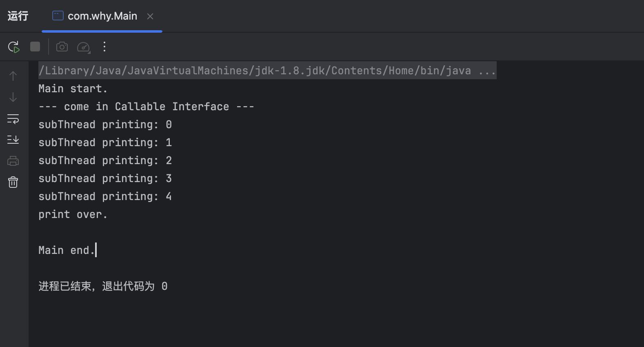This screenshot has width=644, height=347.
Task: Click the 'Main end.' output line
Action: (67, 250)
